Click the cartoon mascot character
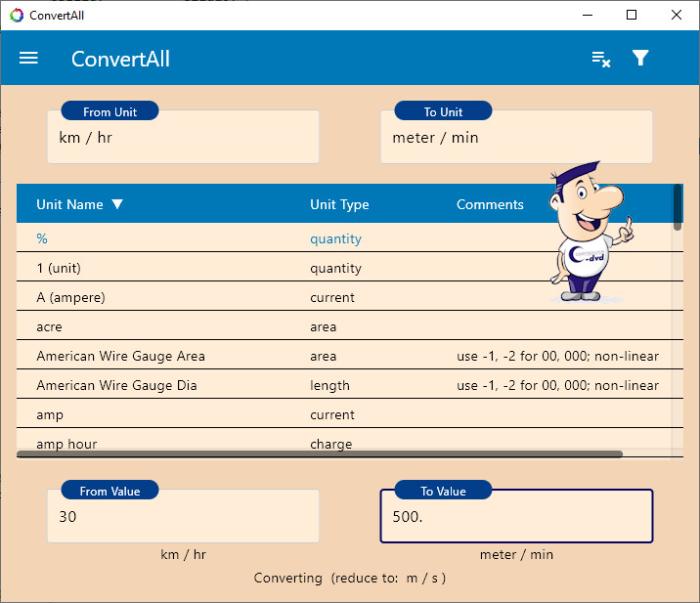Screen dimensions: 700x603 click(590, 233)
